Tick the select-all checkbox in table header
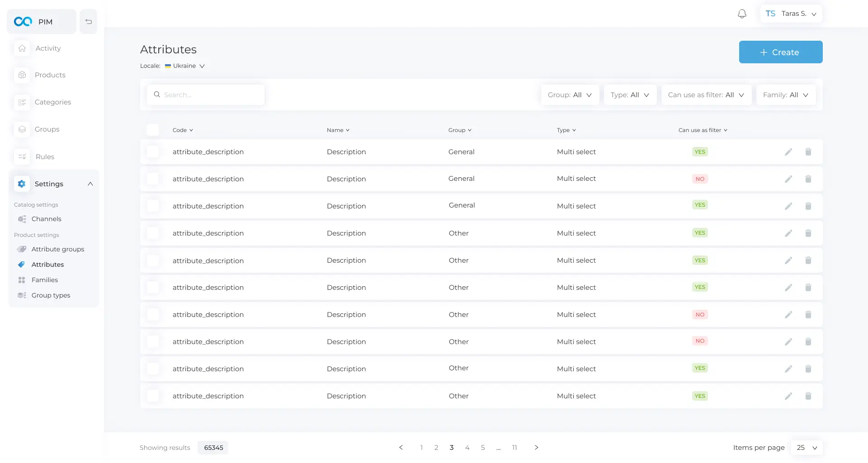This screenshot has height=463, width=868. 153,130
